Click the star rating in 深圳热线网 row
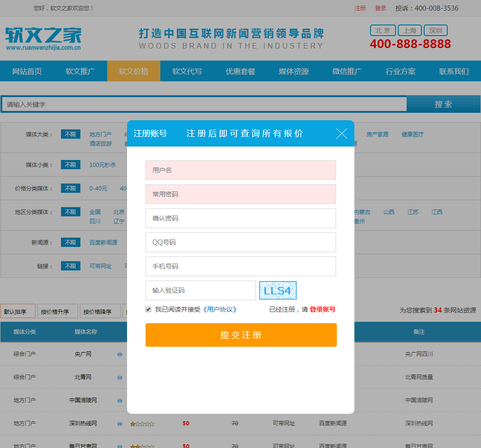The width and height of the screenshot is (481, 448). pyautogui.click(x=142, y=423)
